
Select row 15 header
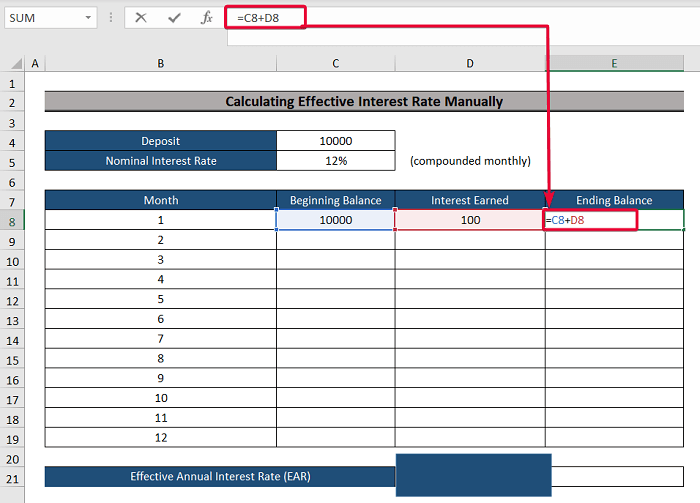12,360
